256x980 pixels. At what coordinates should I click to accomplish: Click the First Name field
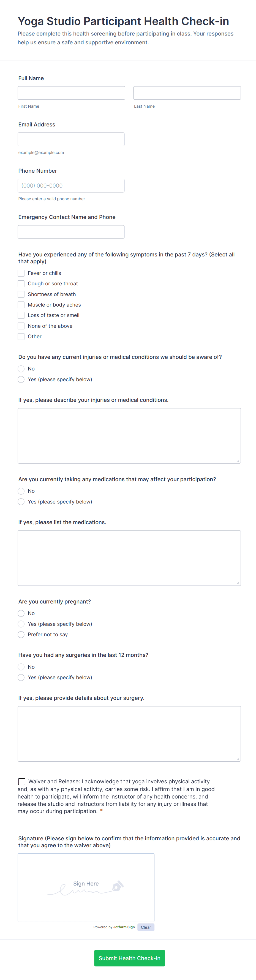click(71, 93)
